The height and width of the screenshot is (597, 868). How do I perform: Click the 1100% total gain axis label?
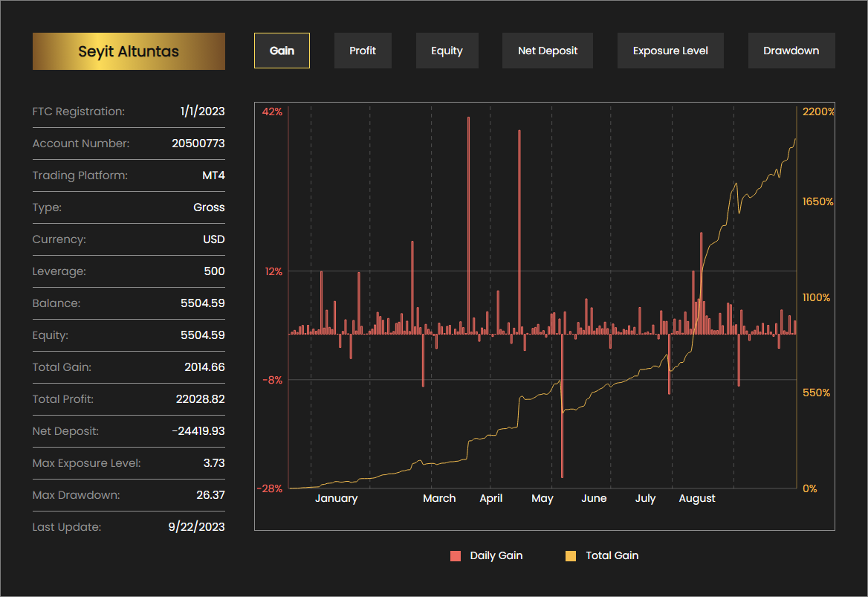817,297
